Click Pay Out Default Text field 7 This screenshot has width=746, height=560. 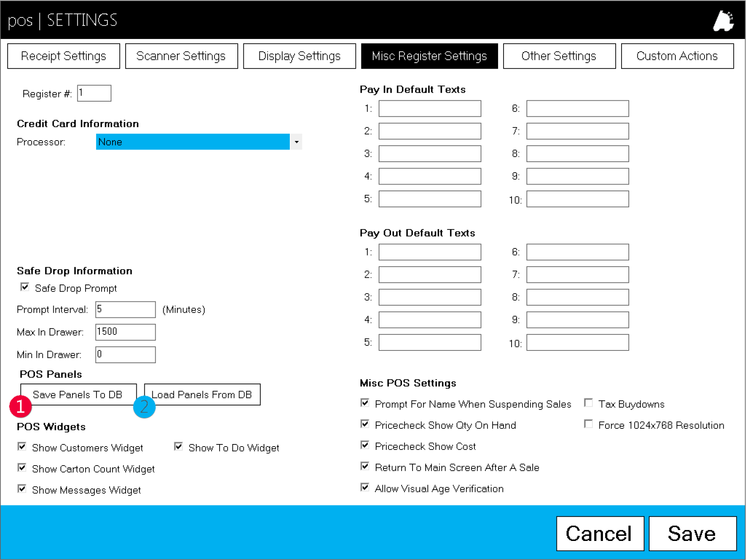(578, 274)
